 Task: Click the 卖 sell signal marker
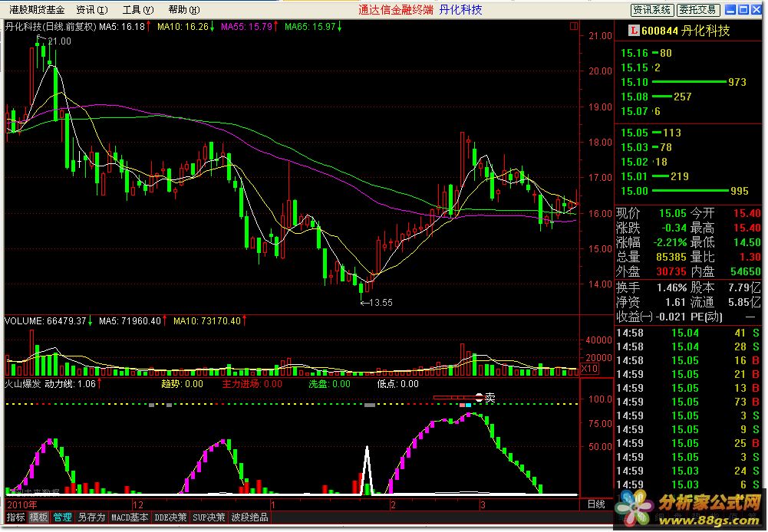(489, 397)
